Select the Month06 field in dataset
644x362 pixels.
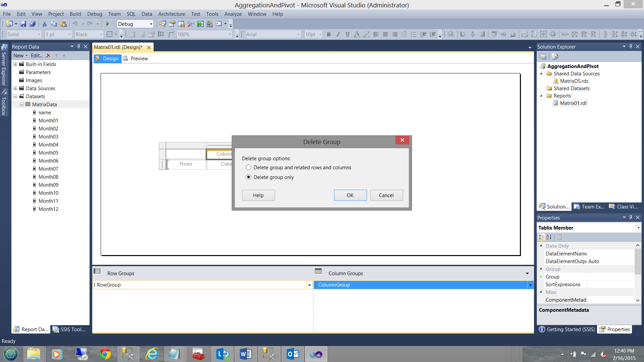[x=48, y=161]
